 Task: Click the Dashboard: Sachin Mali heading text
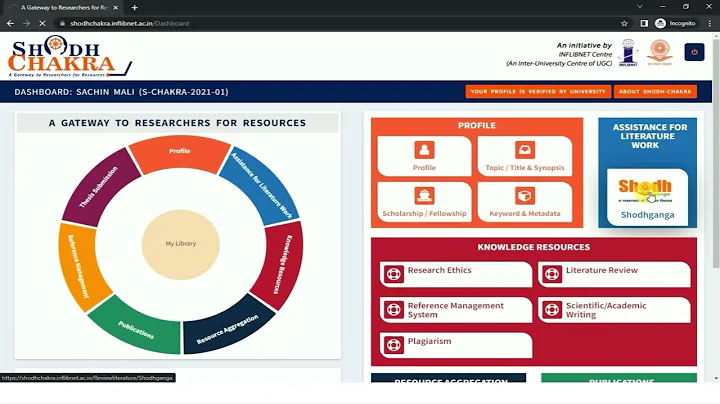tap(121, 92)
